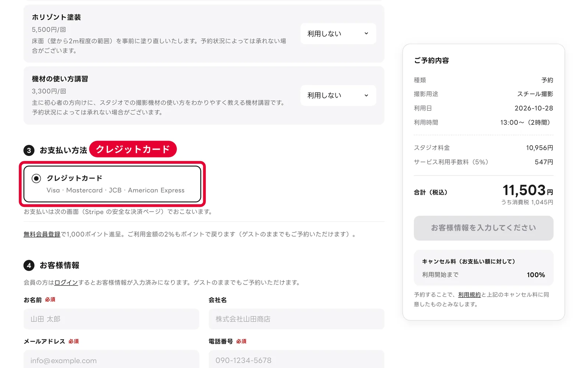Click the ご予約内容 heading
Screen dimensions: 588x368
431,60
